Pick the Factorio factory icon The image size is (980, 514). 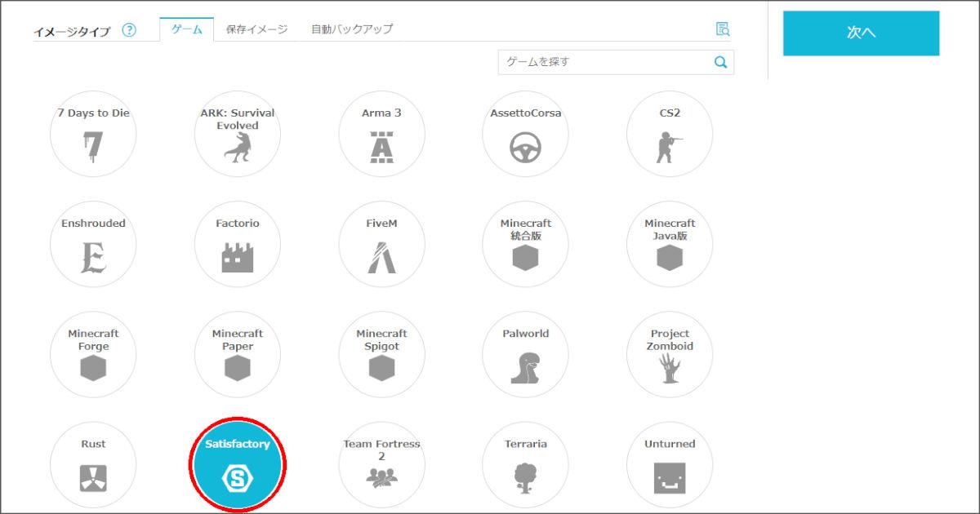pyautogui.click(x=238, y=258)
